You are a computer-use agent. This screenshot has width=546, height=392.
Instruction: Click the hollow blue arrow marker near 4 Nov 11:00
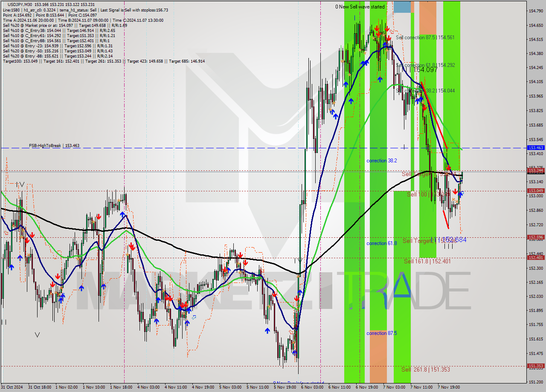194,317
